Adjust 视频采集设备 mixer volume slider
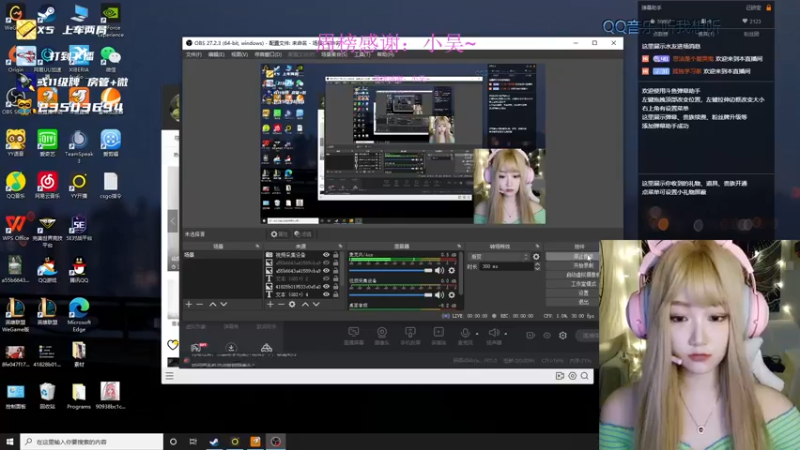800x450 pixels. tap(391, 295)
